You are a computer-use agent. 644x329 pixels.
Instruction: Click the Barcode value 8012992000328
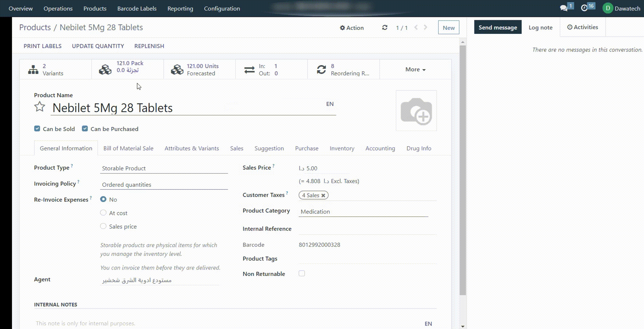tap(319, 245)
